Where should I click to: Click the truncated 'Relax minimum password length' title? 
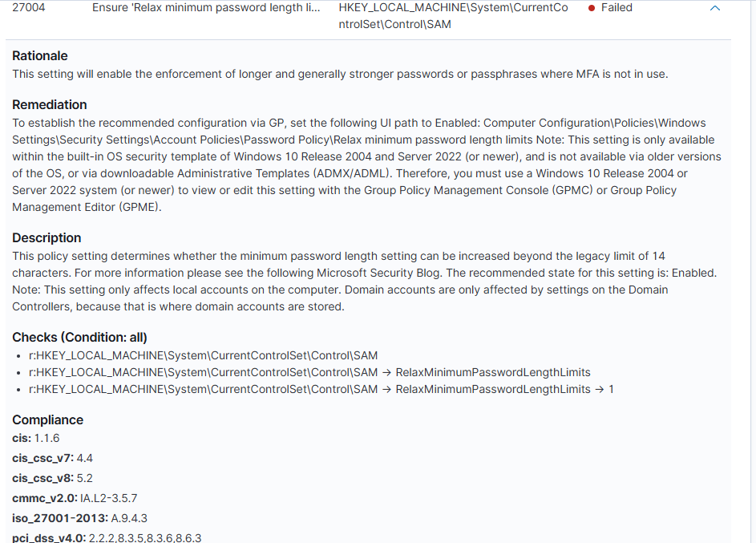tap(206, 8)
